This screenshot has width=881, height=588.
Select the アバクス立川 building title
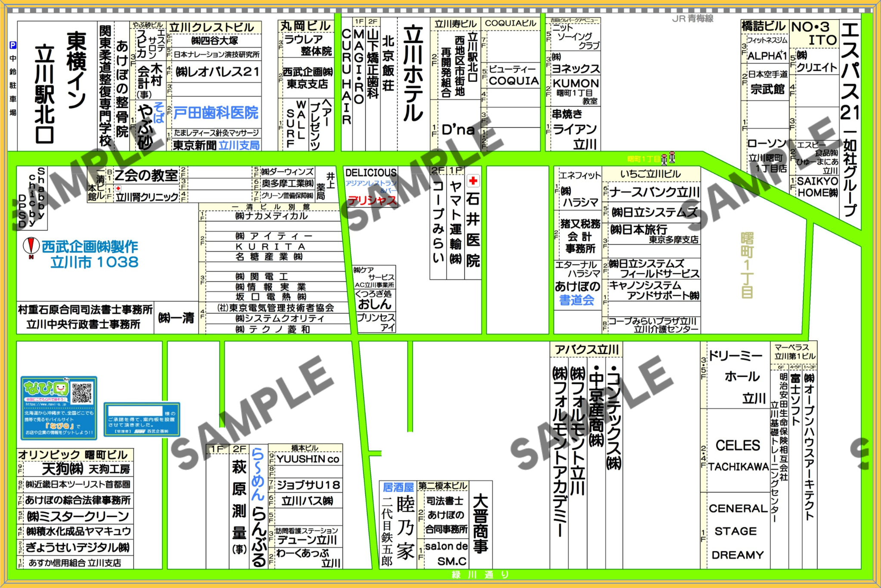tap(586, 350)
